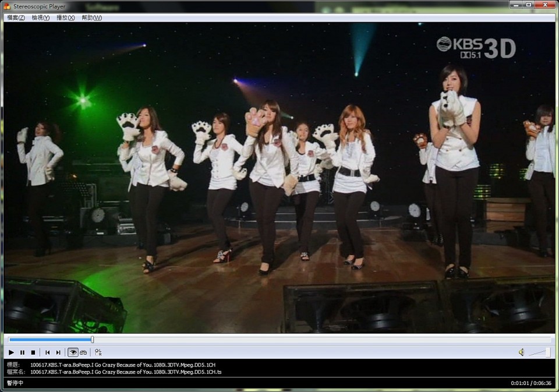Toggle the eye icon viewing mode
The width and height of the screenshot is (559, 392).
click(73, 352)
